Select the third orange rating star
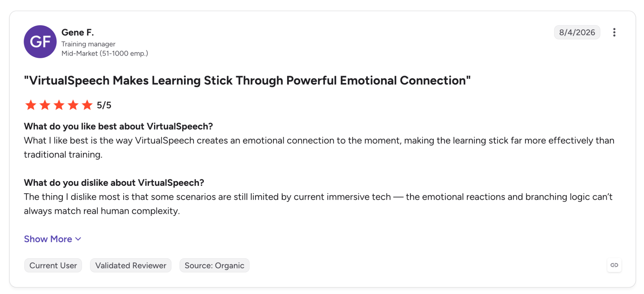644x294 pixels. (59, 105)
